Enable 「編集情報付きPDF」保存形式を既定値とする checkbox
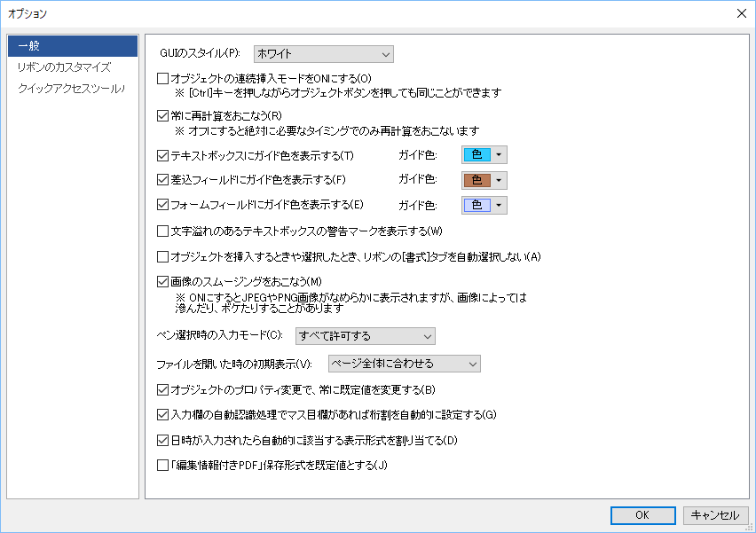This screenshot has width=756, height=533. click(x=163, y=465)
